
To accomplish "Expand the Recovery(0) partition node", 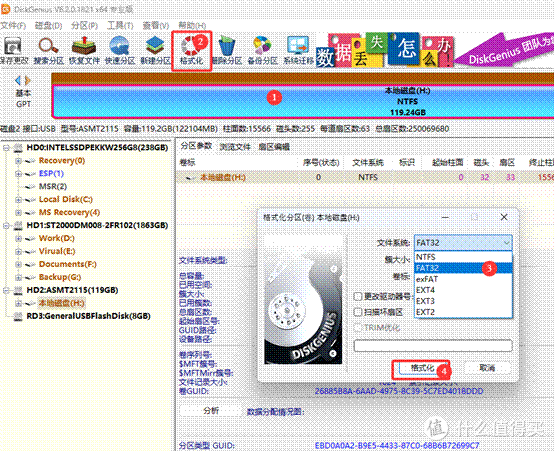I will [18, 161].
